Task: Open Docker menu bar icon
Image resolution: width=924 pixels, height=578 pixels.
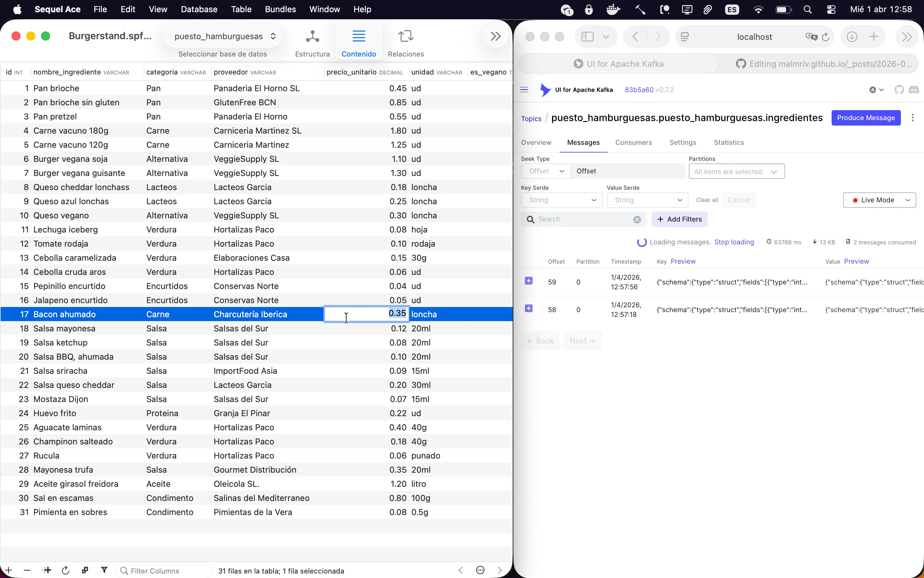Action: (x=613, y=9)
